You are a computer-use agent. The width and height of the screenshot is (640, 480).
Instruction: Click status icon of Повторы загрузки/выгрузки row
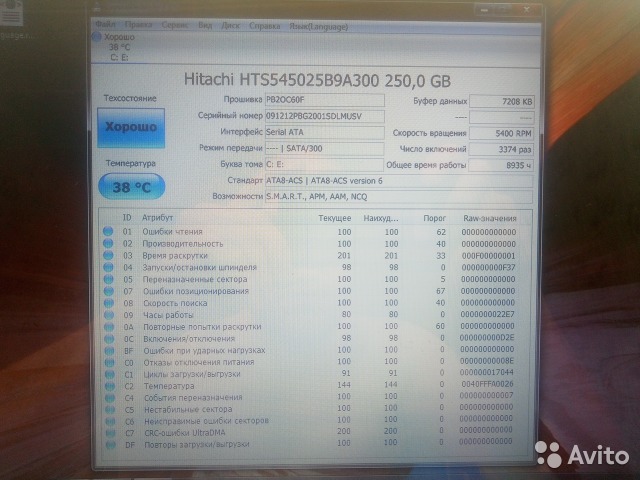(111, 444)
